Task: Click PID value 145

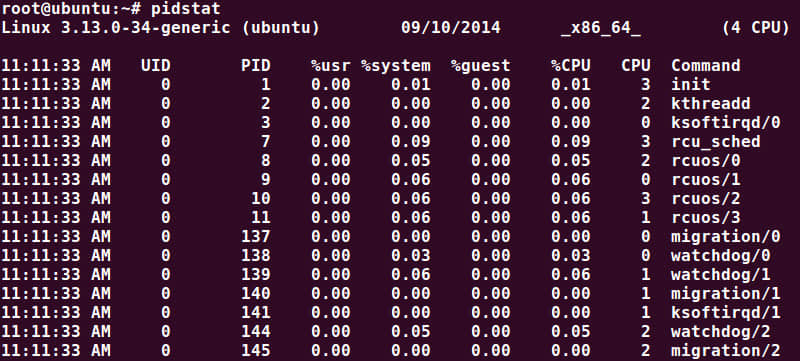Action: click(x=256, y=350)
